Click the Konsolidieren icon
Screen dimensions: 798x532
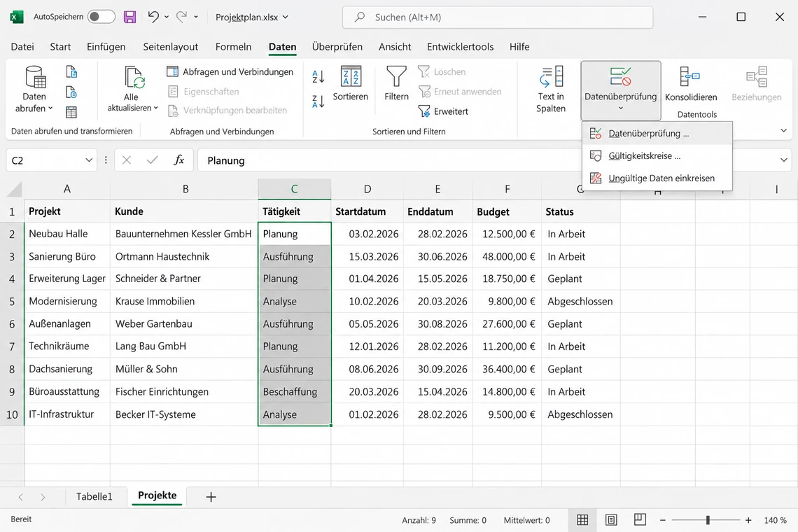click(x=690, y=77)
